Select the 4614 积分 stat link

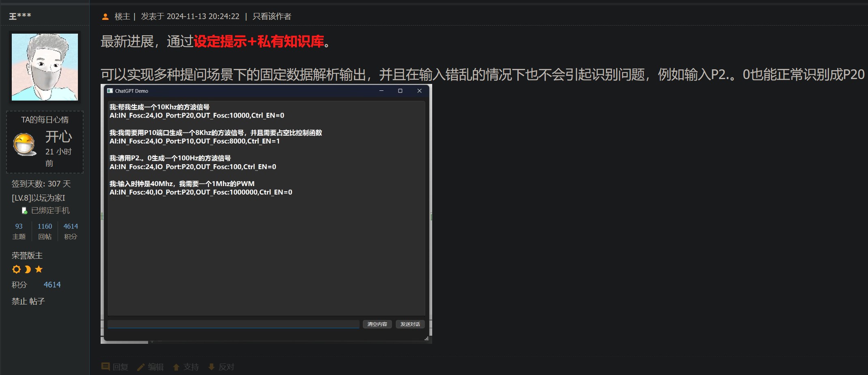pos(71,231)
